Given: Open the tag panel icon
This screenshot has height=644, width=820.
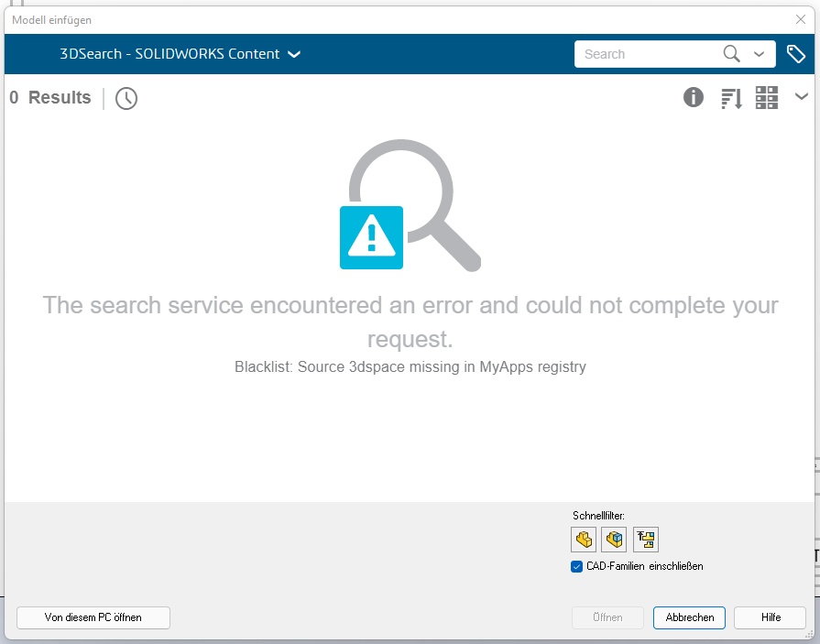Looking at the screenshot, I should 796,54.
